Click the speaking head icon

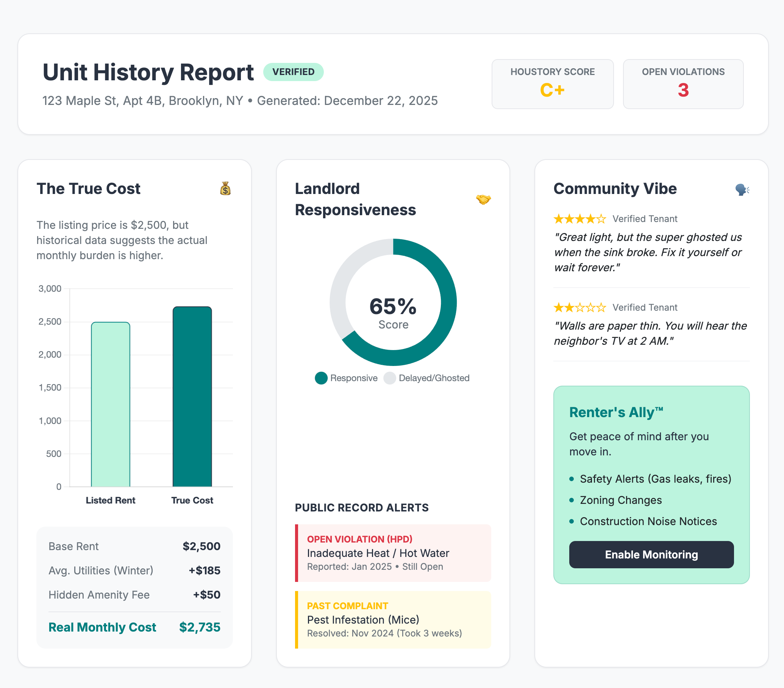(x=742, y=189)
